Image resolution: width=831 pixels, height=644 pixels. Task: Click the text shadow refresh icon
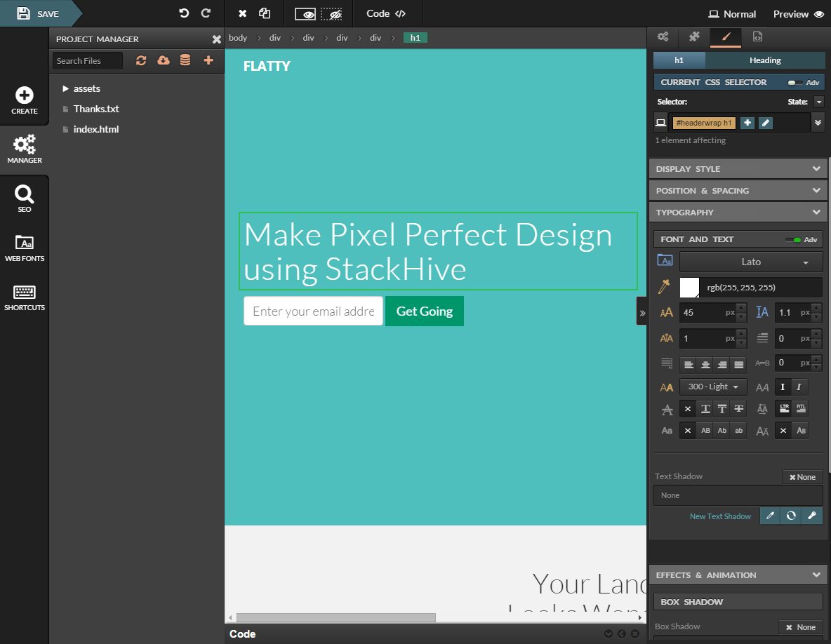point(791,516)
